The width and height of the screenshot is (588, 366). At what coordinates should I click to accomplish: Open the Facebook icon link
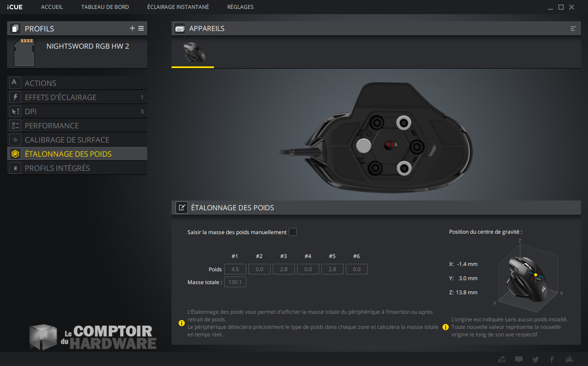552,359
